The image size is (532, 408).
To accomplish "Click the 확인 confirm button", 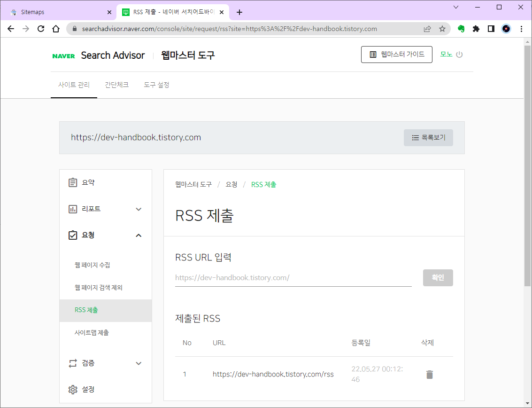I will (438, 277).
